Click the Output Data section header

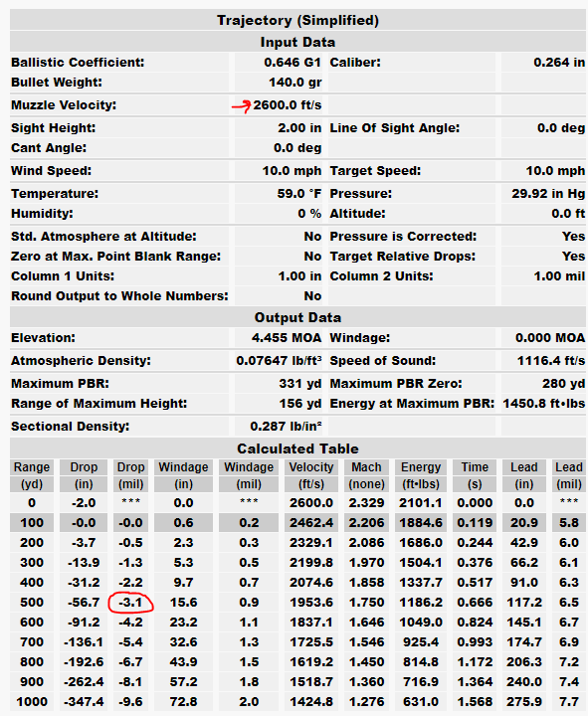coord(297,317)
